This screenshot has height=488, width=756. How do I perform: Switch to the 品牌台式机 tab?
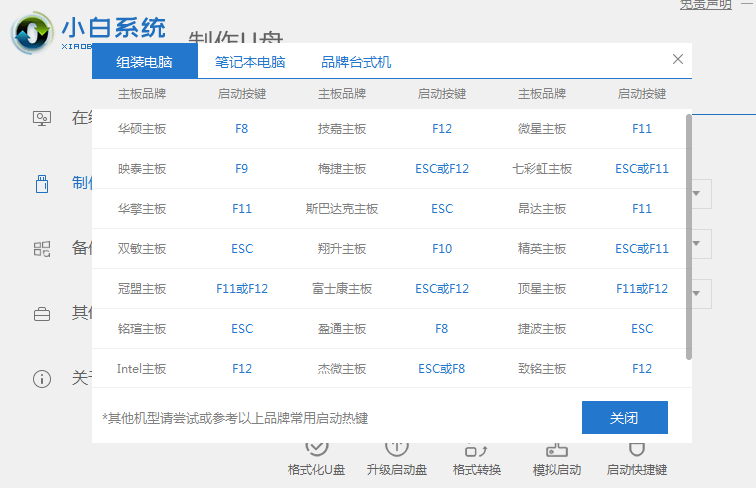[x=356, y=62]
